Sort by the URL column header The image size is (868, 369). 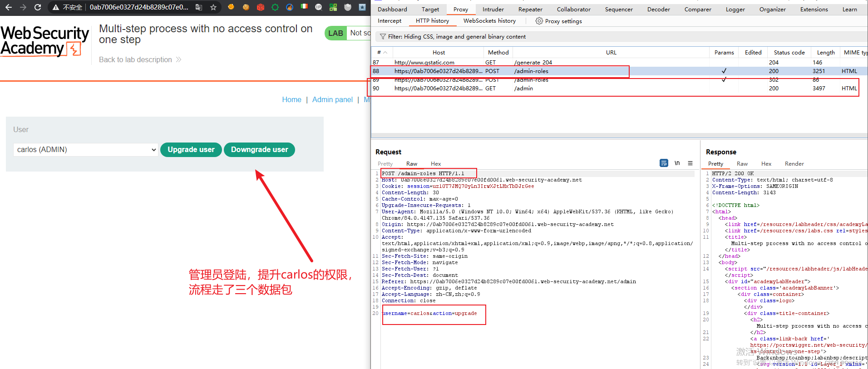point(611,53)
